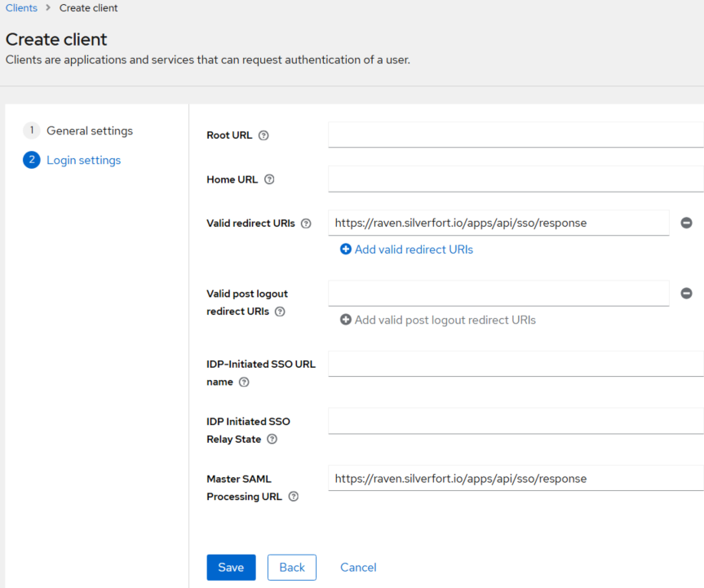Cancel client creation
This screenshot has height=588, width=704.
pyautogui.click(x=358, y=568)
